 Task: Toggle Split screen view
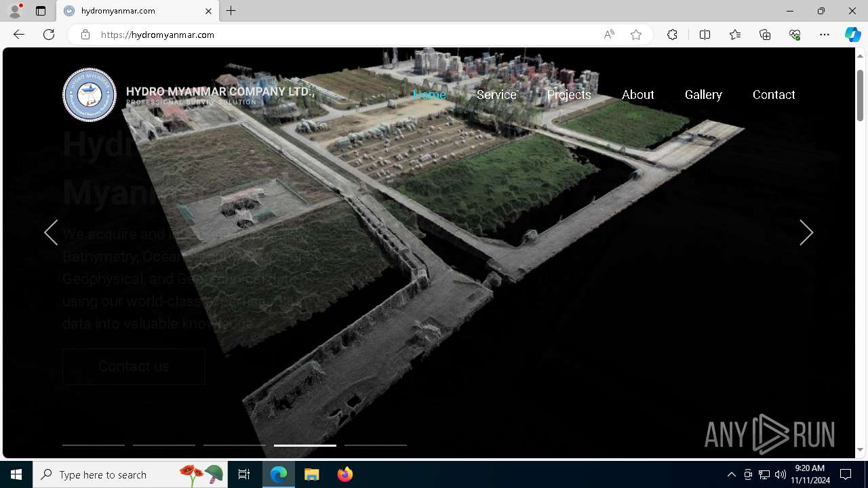click(705, 35)
